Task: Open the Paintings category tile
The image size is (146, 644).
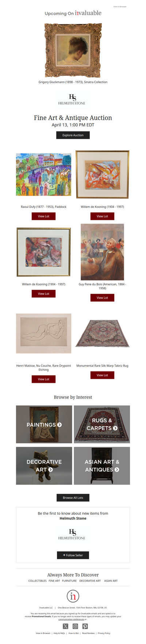Action: 44,424
